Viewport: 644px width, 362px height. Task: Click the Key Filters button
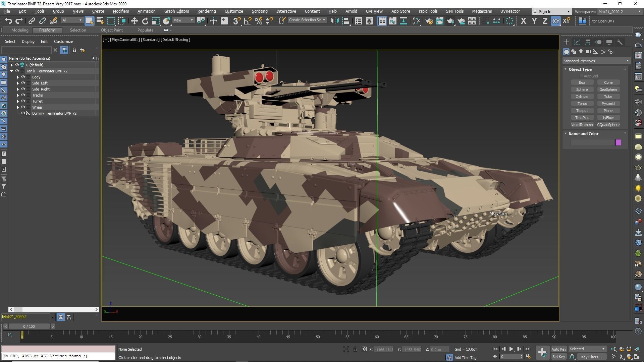point(591,357)
